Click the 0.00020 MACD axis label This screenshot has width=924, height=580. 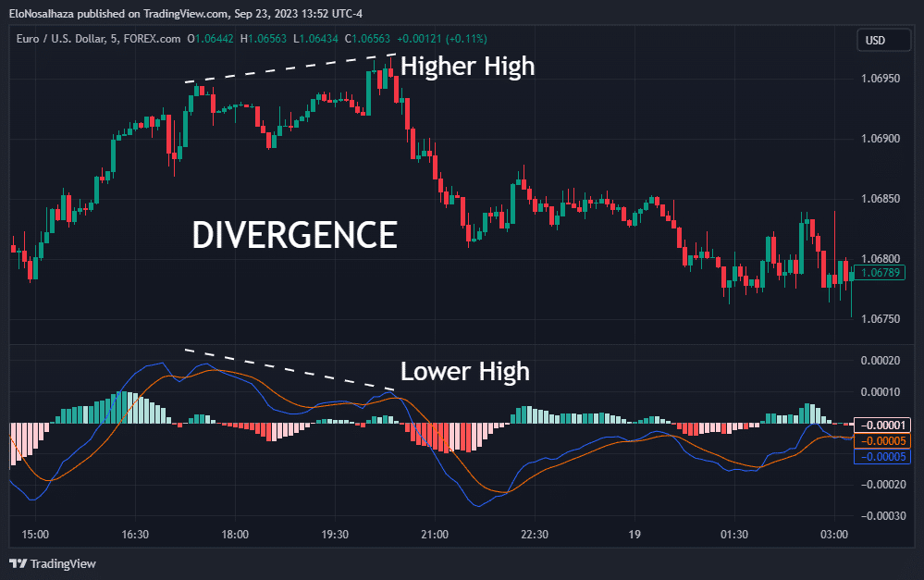tap(881, 361)
